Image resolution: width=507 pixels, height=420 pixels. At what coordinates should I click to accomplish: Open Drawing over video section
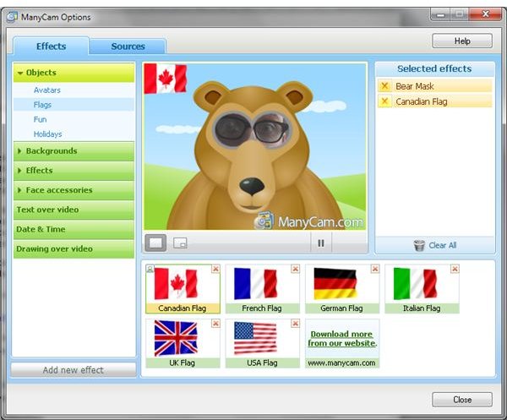(x=74, y=248)
